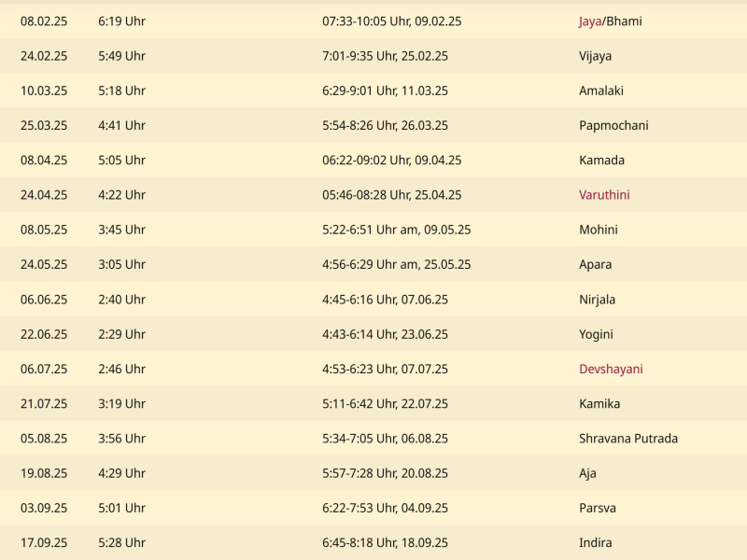Click the Mohini name cell
Viewport: 747px width, 560px height.
[598, 230]
